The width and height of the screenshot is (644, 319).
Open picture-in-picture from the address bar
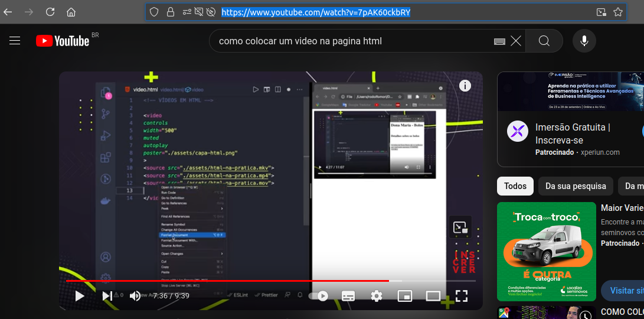coord(601,12)
